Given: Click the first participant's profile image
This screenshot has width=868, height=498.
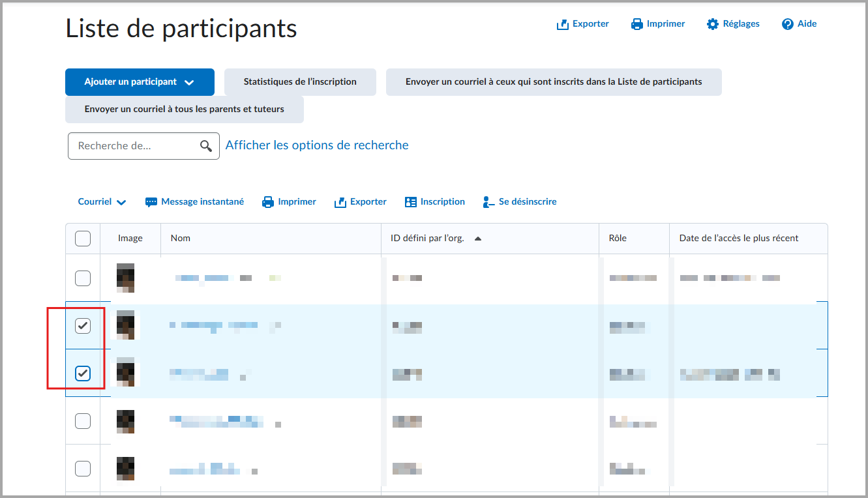Looking at the screenshot, I should coord(126,278).
